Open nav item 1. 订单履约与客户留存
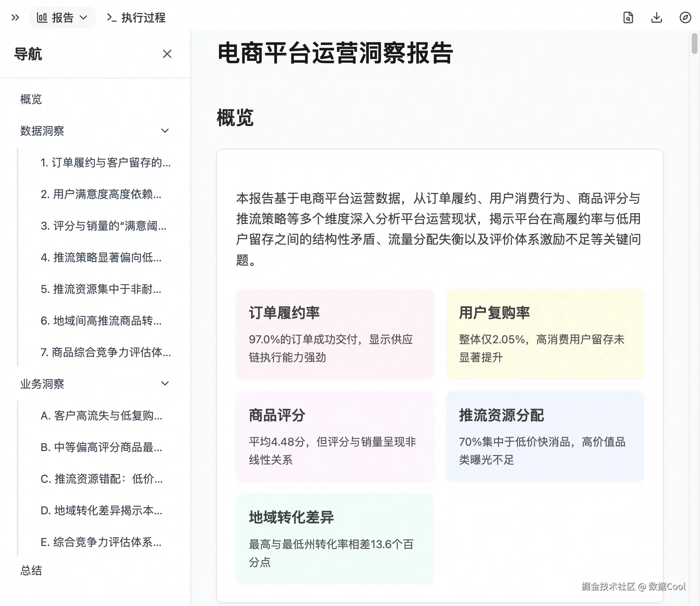Screen dimensions: 700x606 pos(105,162)
